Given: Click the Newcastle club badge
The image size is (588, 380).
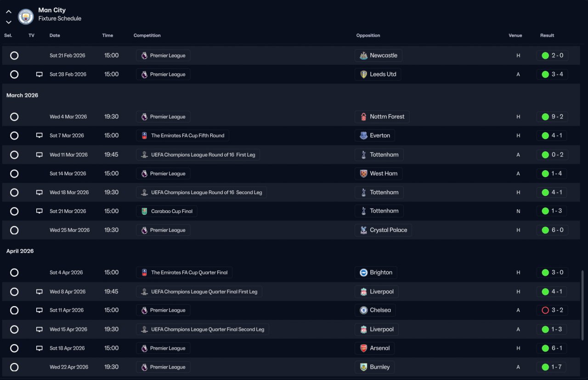Looking at the screenshot, I should pos(363,56).
